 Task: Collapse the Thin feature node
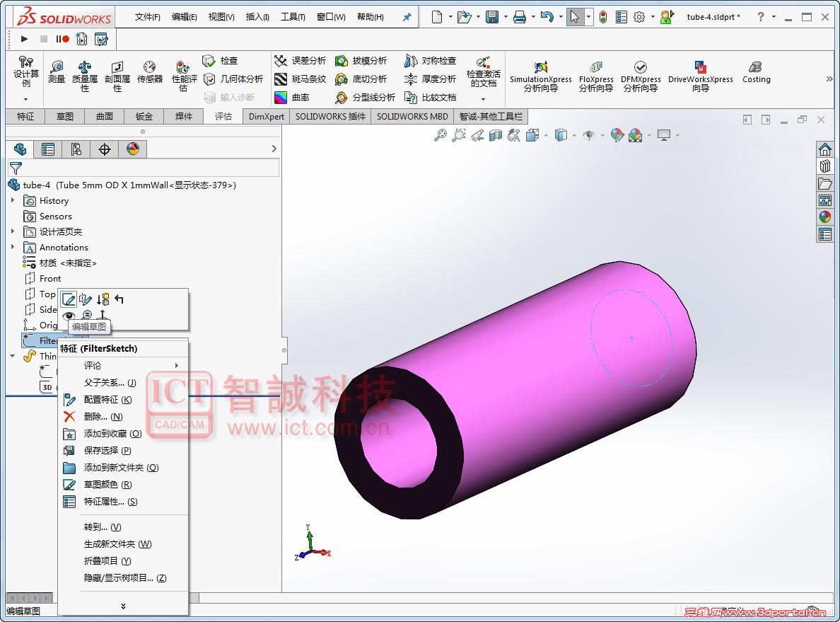click(x=13, y=355)
